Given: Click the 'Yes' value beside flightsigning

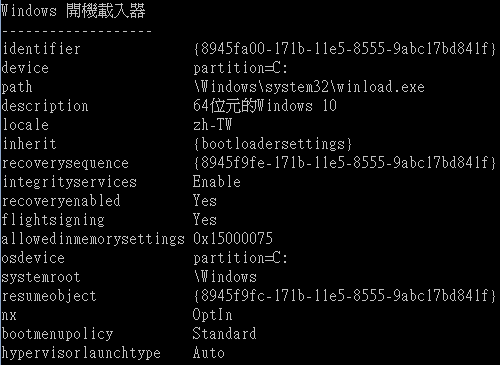Looking at the screenshot, I should (x=205, y=220).
